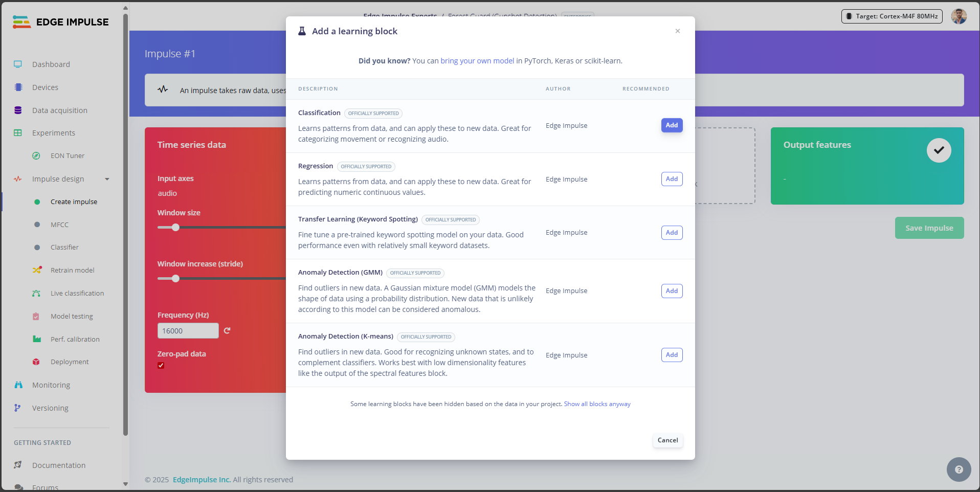The image size is (980, 492).
Task: Follow the bring your own model link
Action: [477, 61]
